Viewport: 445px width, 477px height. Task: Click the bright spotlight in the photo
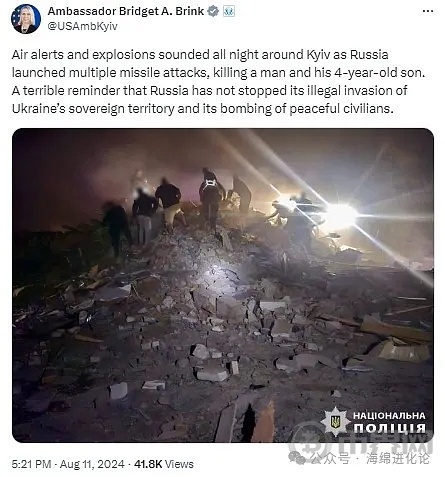coord(338,217)
